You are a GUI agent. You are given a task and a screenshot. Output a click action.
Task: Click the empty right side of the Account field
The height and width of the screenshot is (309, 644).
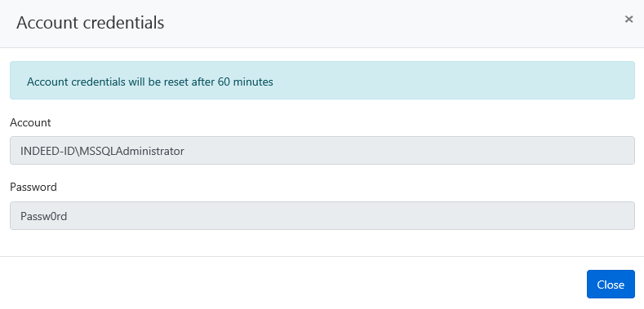tap(411, 151)
